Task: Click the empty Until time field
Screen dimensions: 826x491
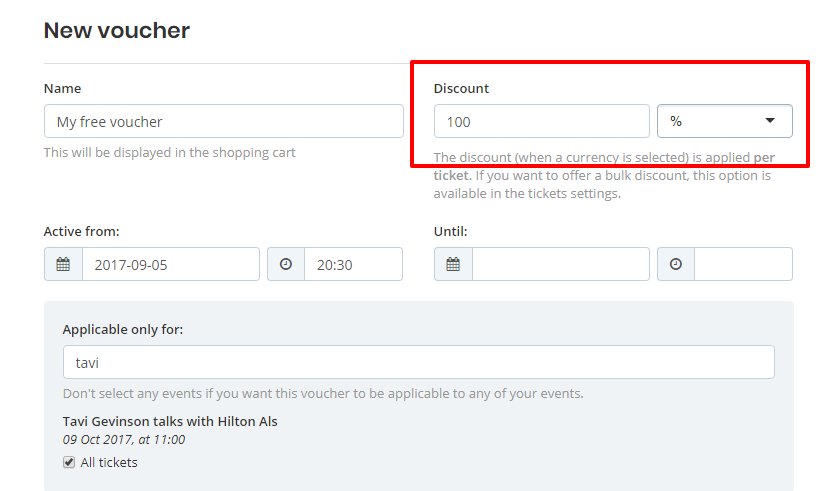Action: (743, 264)
